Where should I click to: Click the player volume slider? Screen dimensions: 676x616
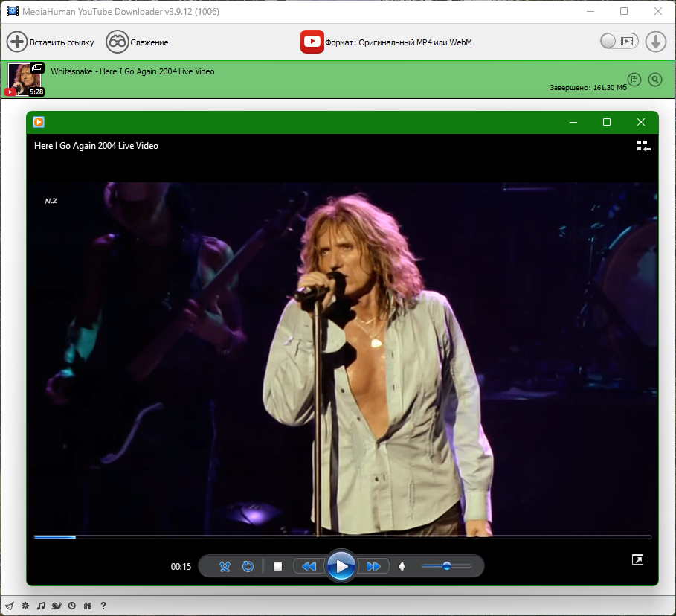tap(447, 566)
